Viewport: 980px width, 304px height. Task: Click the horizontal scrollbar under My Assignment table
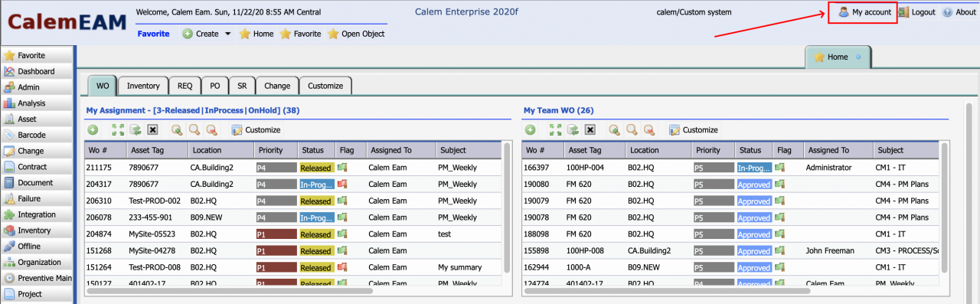[x=229, y=291]
